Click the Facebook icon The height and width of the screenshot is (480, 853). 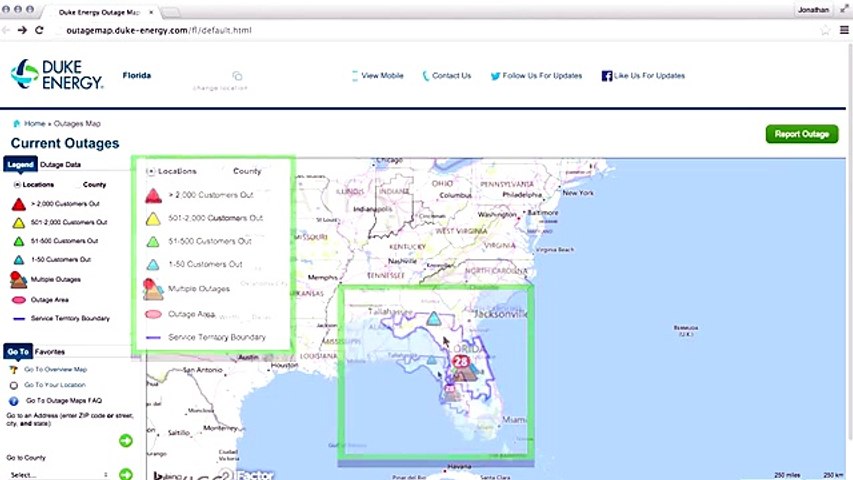(607, 76)
